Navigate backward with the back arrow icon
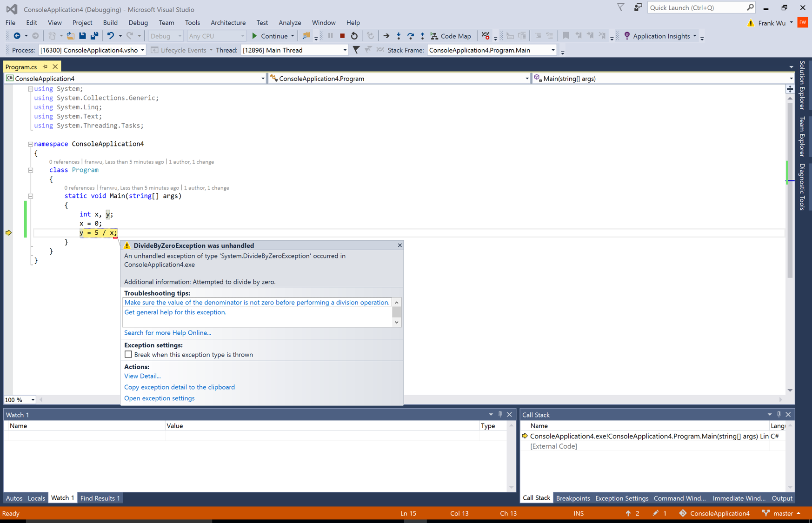Image resolution: width=812 pixels, height=523 pixels. (x=17, y=36)
